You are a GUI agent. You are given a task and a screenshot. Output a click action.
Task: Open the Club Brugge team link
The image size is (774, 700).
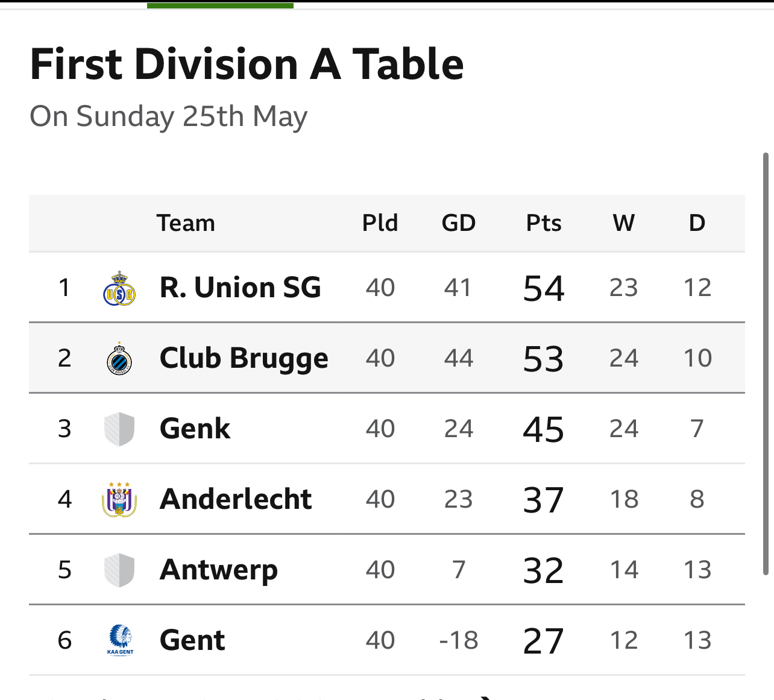click(244, 359)
